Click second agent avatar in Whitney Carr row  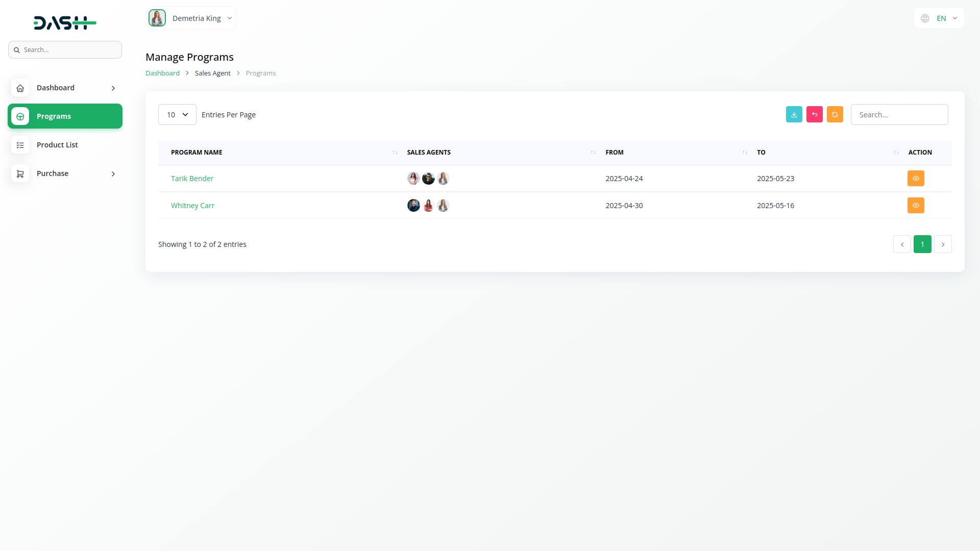(428, 205)
